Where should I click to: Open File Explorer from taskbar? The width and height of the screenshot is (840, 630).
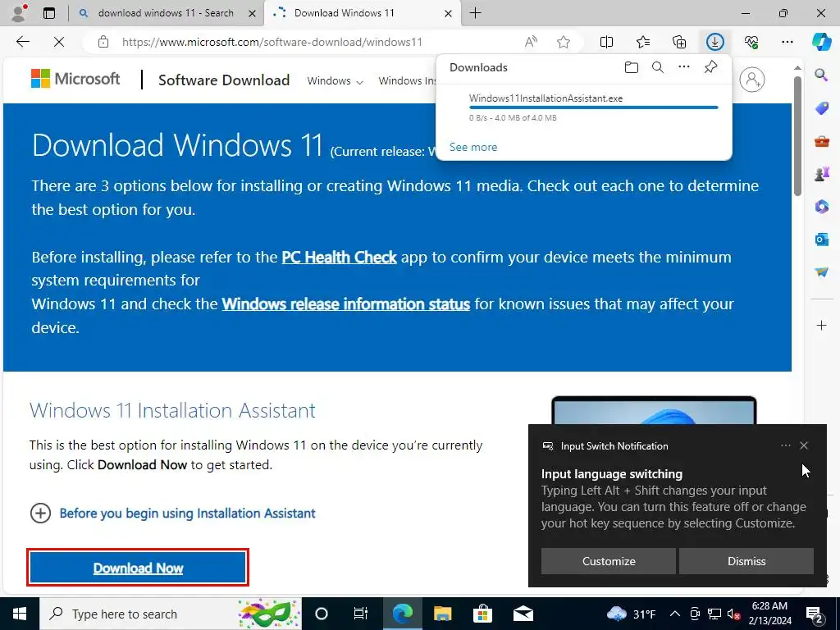[442, 614]
